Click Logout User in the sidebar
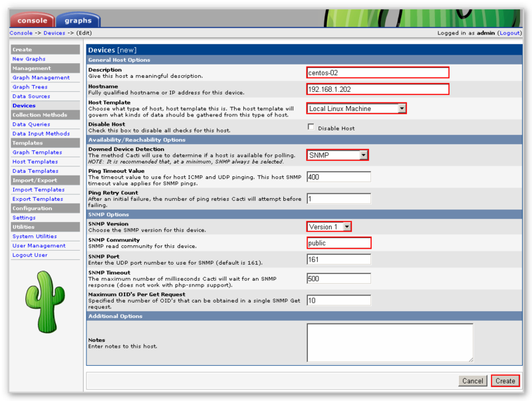Viewport: 532px width, 401px height. 30,255
